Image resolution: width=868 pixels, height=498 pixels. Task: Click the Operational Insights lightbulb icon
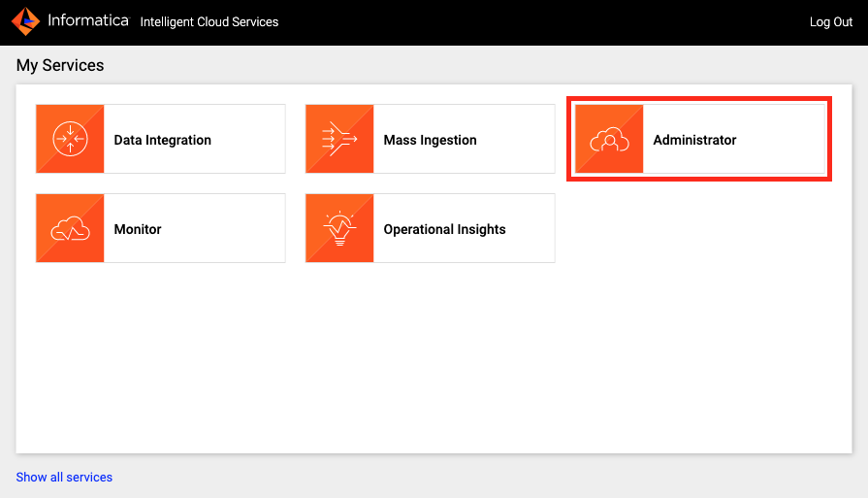pos(339,229)
